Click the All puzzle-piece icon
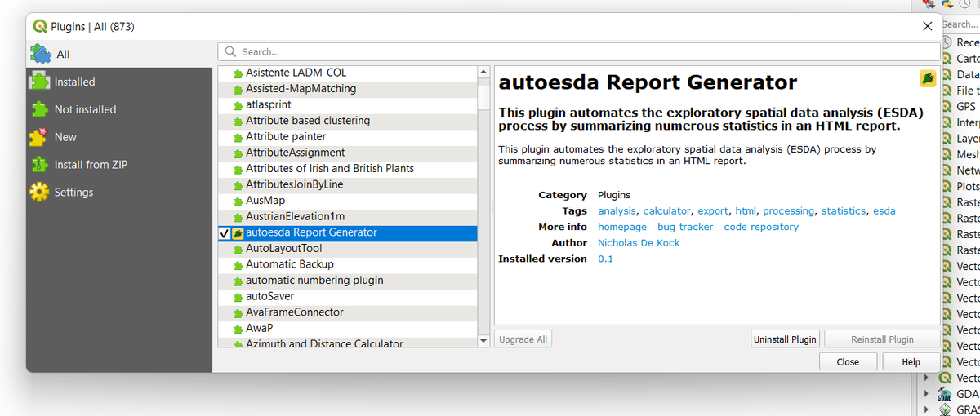This screenshot has width=980, height=416. tap(40, 54)
